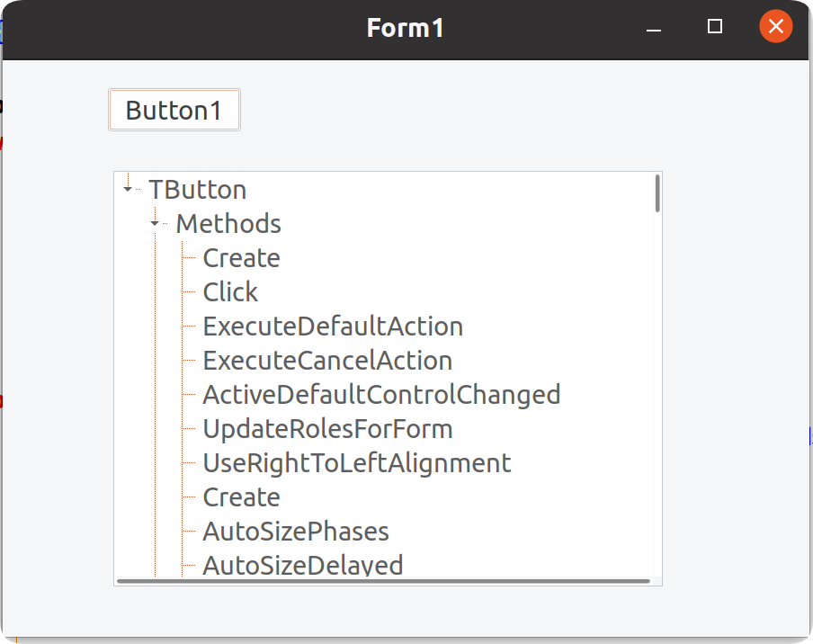Select ExecuteDefaultAction in the tree

click(x=332, y=326)
